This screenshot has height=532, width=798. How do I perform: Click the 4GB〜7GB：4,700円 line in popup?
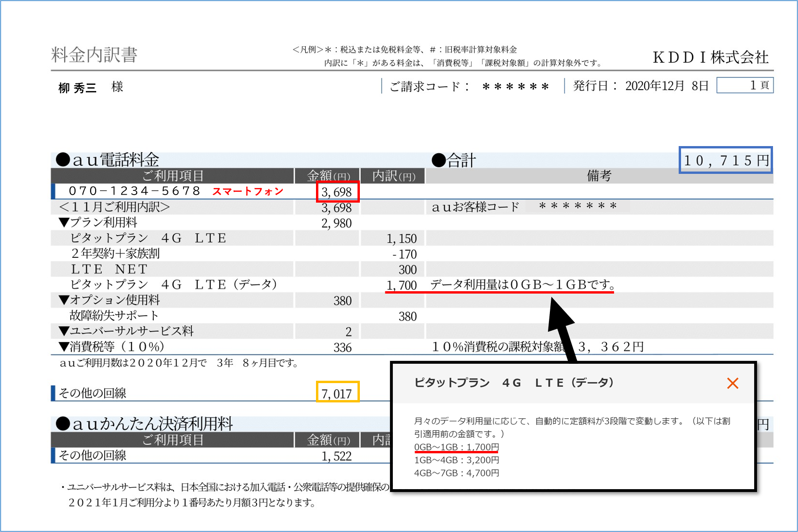[x=457, y=473]
